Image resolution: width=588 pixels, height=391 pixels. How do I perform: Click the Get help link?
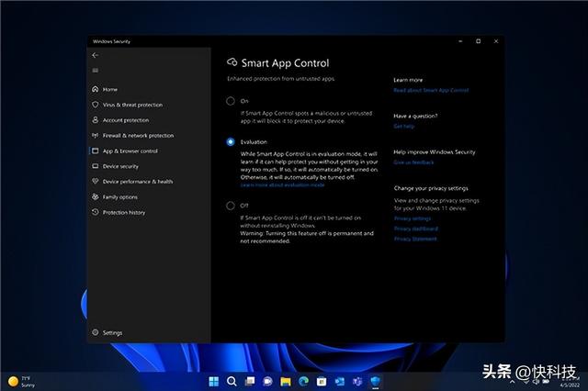[x=404, y=127]
